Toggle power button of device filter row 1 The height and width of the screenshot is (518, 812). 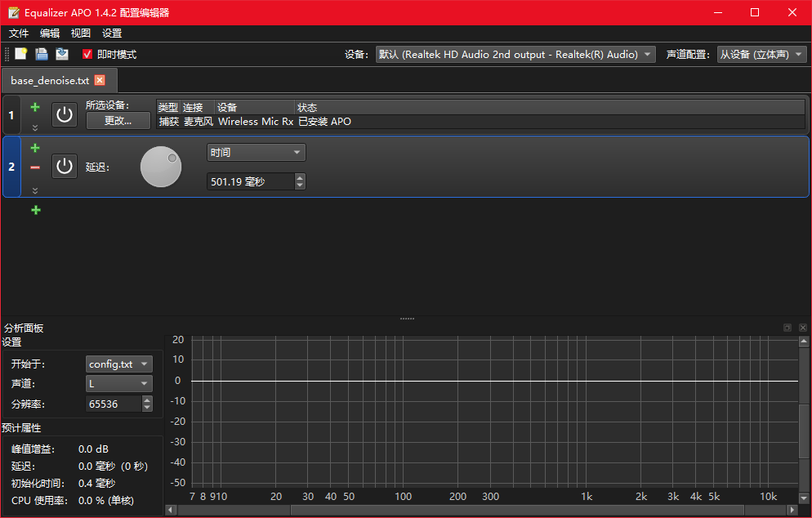pyautogui.click(x=65, y=114)
